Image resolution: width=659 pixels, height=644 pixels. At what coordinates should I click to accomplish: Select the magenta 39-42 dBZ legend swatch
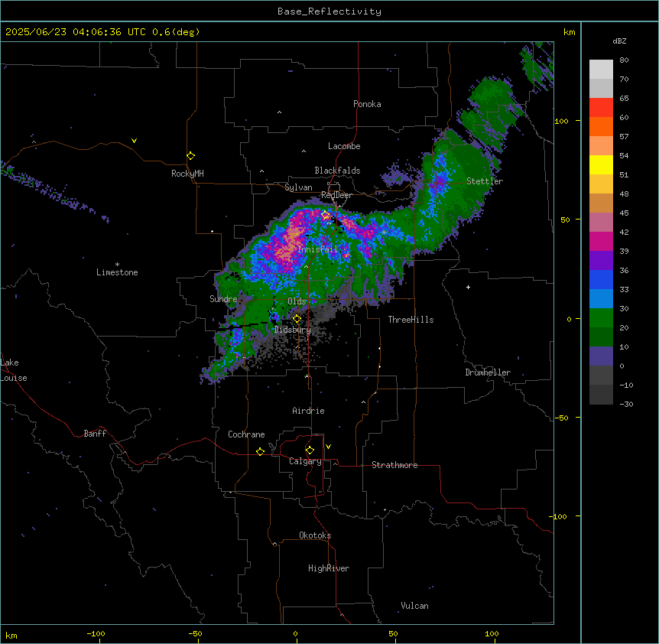[x=601, y=242]
